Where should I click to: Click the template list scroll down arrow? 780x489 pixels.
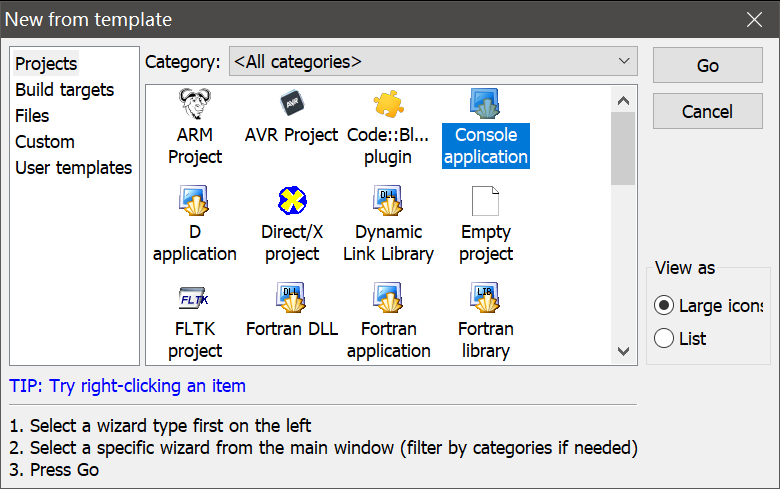pos(623,351)
